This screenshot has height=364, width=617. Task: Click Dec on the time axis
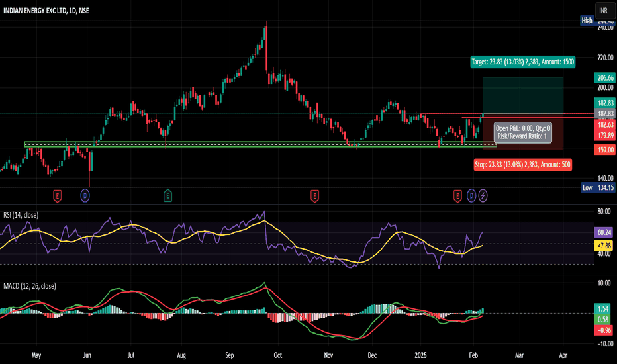tap(372, 355)
